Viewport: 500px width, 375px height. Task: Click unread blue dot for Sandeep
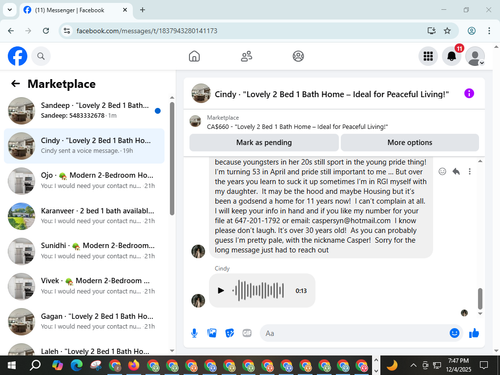[158, 111]
